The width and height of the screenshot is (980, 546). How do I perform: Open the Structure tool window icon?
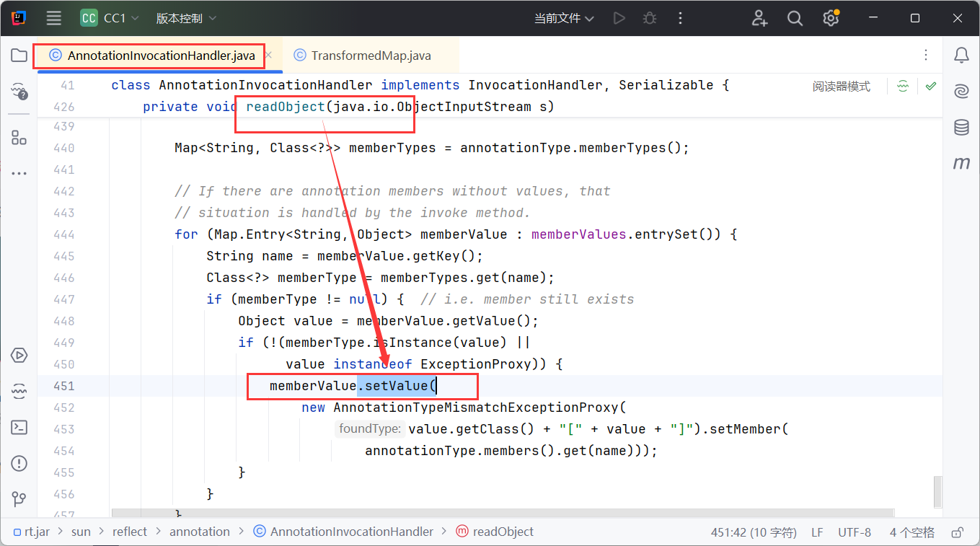[x=19, y=137]
